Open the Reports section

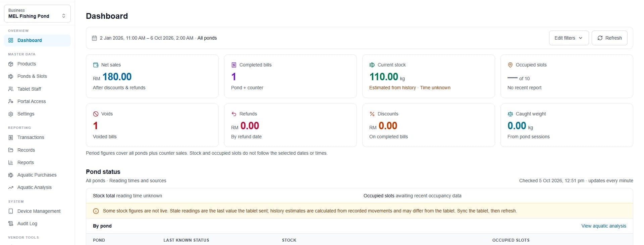tap(37, 162)
